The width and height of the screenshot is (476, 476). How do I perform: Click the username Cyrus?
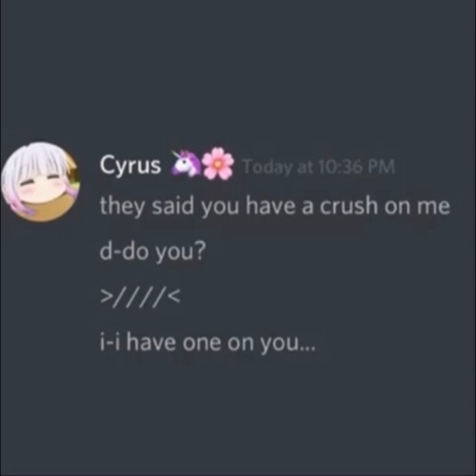(x=130, y=166)
